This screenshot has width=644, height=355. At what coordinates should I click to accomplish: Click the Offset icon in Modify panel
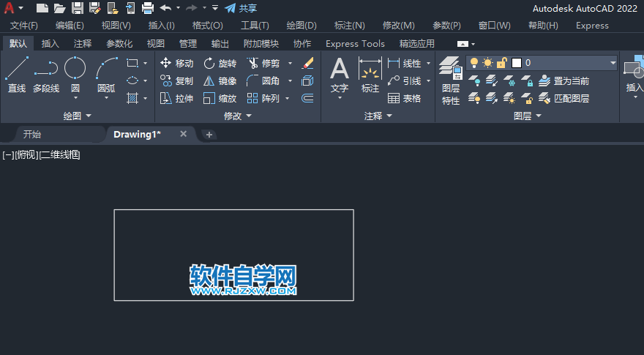pyautogui.click(x=307, y=98)
